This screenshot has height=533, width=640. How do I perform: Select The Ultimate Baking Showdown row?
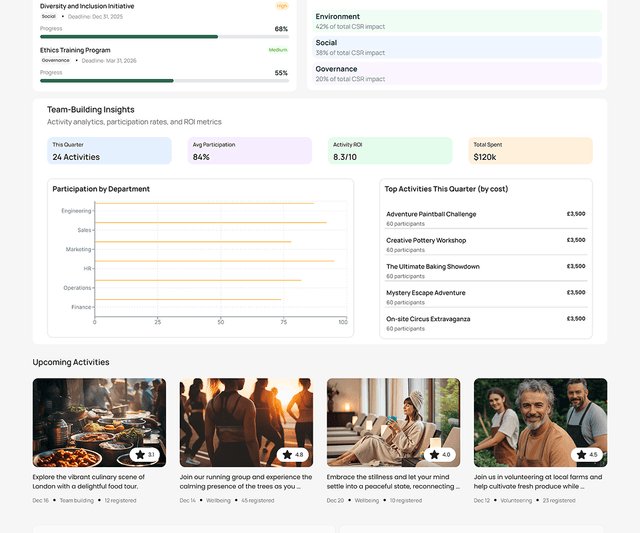point(486,271)
